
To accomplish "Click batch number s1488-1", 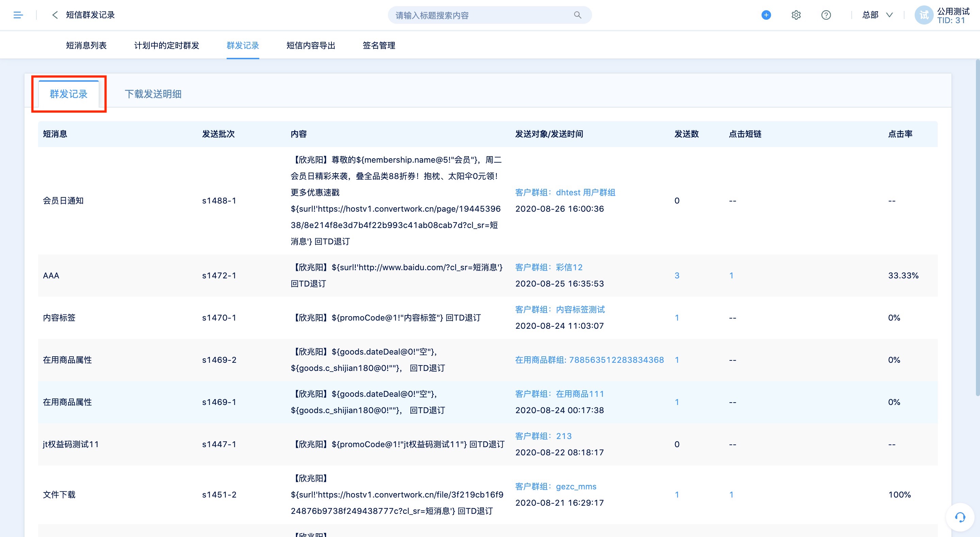I will pos(219,200).
